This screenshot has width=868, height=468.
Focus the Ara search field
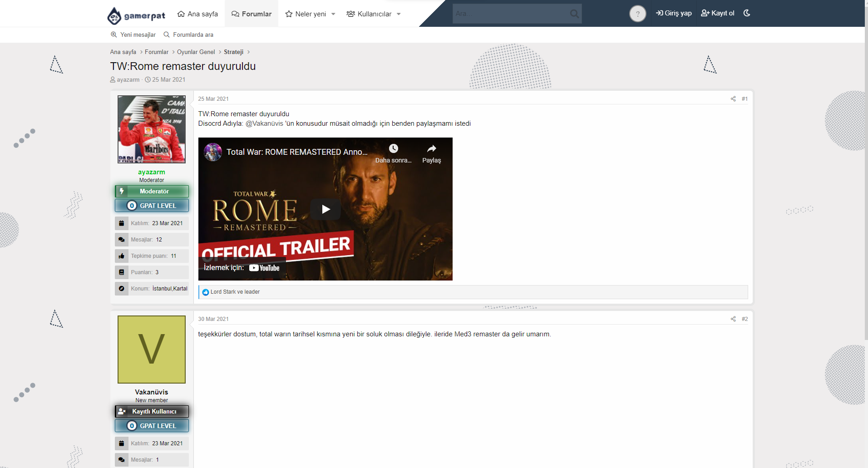pos(511,14)
